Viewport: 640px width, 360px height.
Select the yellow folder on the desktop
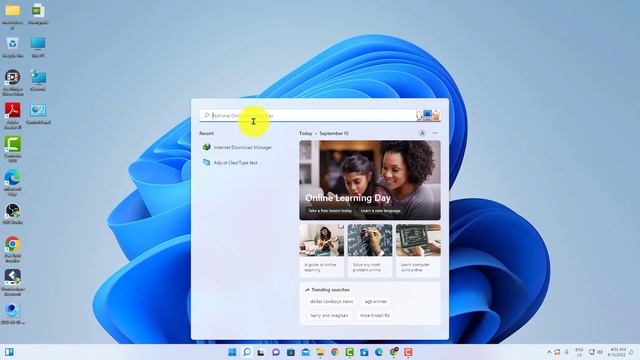(x=12, y=16)
